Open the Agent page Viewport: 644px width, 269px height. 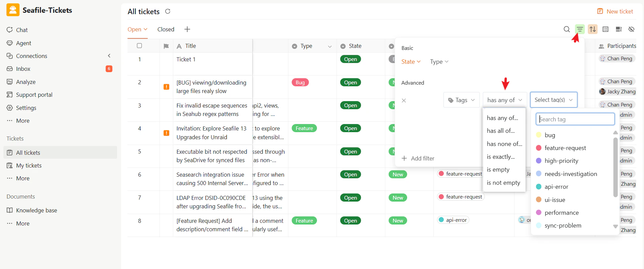(24, 43)
